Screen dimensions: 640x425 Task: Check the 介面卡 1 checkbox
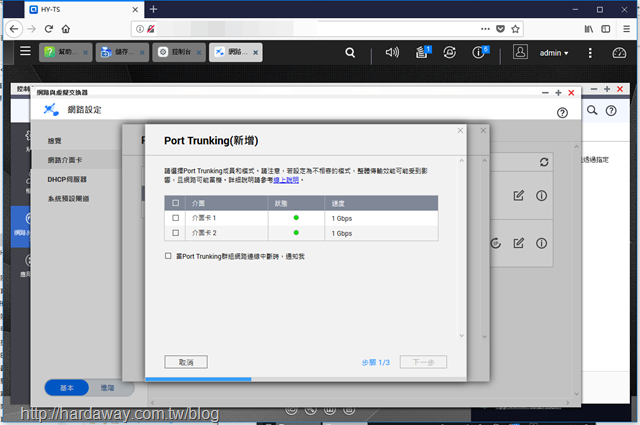[x=176, y=218]
